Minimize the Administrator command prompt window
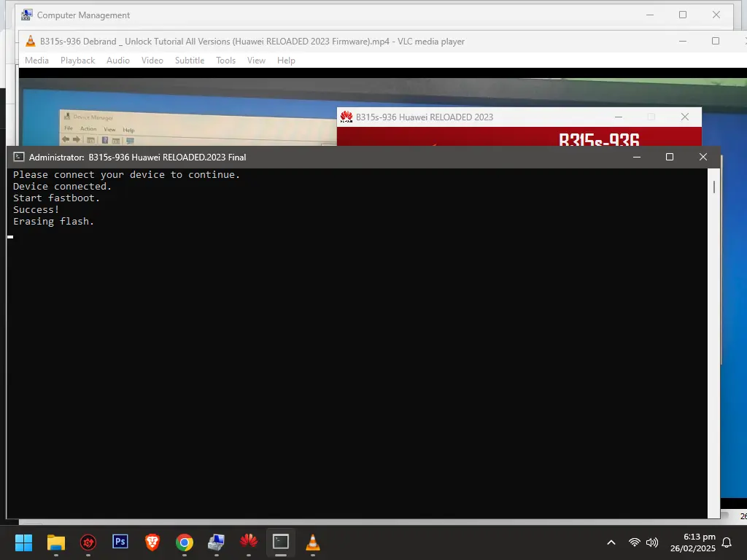This screenshot has width=747, height=560. (636, 157)
